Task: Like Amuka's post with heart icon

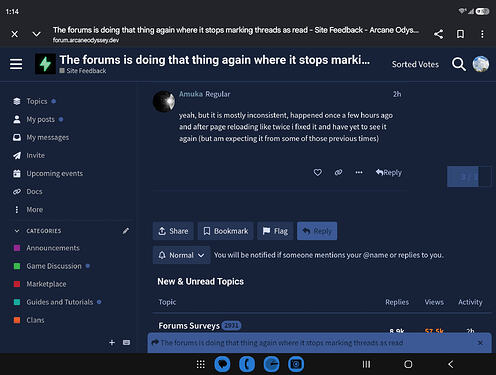Action: (318, 172)
